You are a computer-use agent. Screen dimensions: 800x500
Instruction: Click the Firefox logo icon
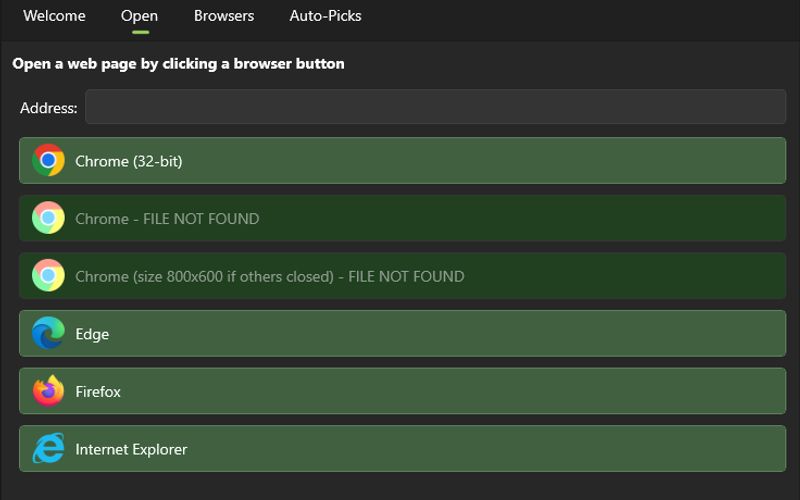48,391
